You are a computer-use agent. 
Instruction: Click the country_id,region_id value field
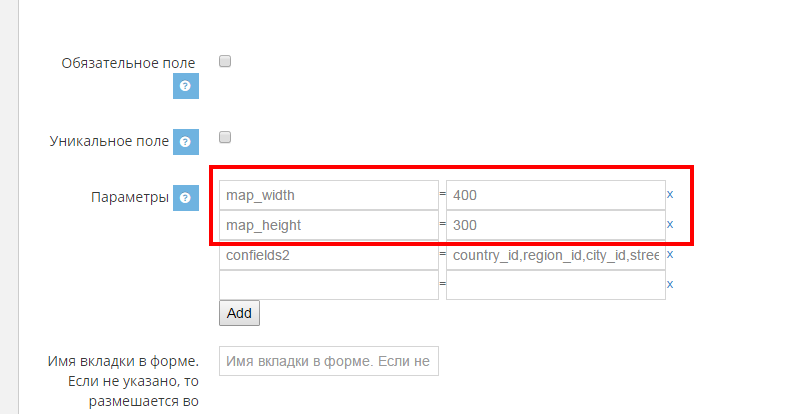point(555,255)
